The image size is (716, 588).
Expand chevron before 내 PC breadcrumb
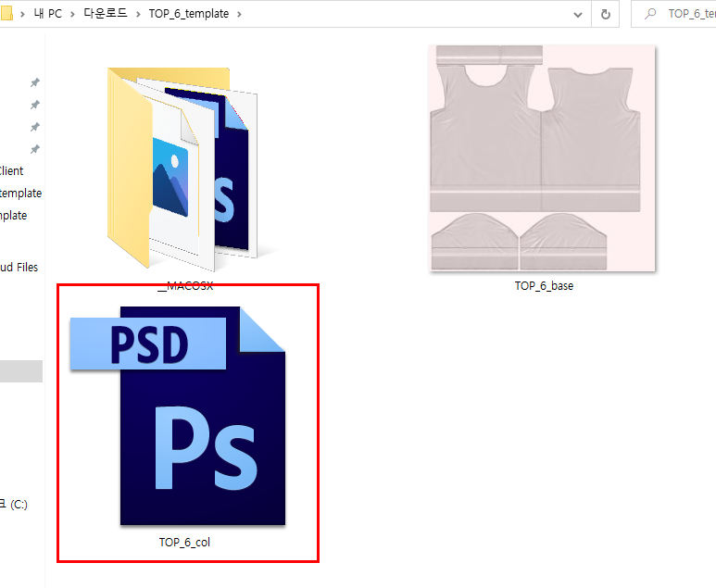click(x=22, y=14)
